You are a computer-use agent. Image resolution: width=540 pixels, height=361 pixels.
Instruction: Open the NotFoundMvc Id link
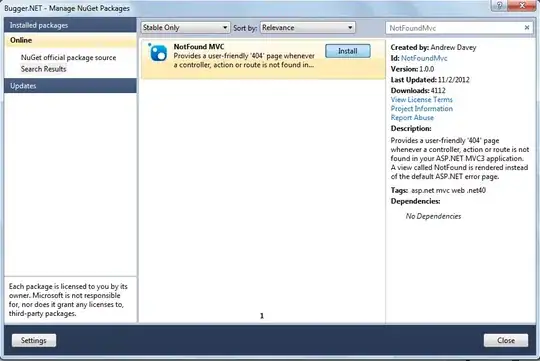pos(424,58)
